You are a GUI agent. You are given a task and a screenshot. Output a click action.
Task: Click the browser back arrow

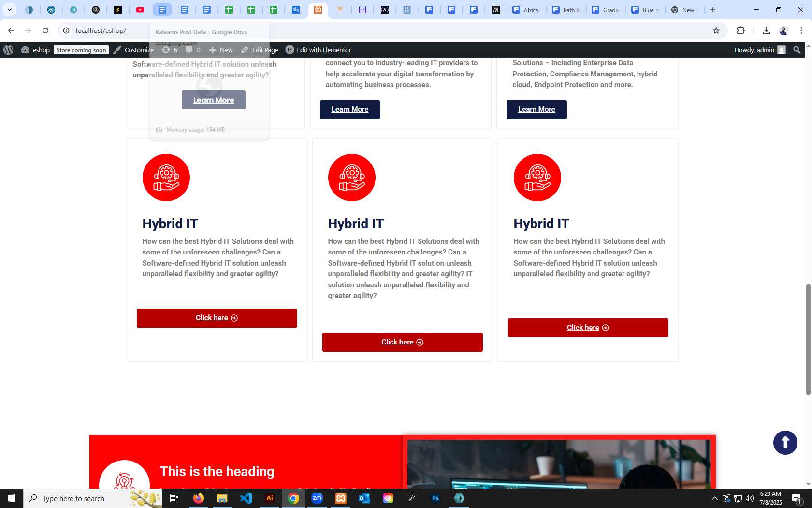pos(11,30)
